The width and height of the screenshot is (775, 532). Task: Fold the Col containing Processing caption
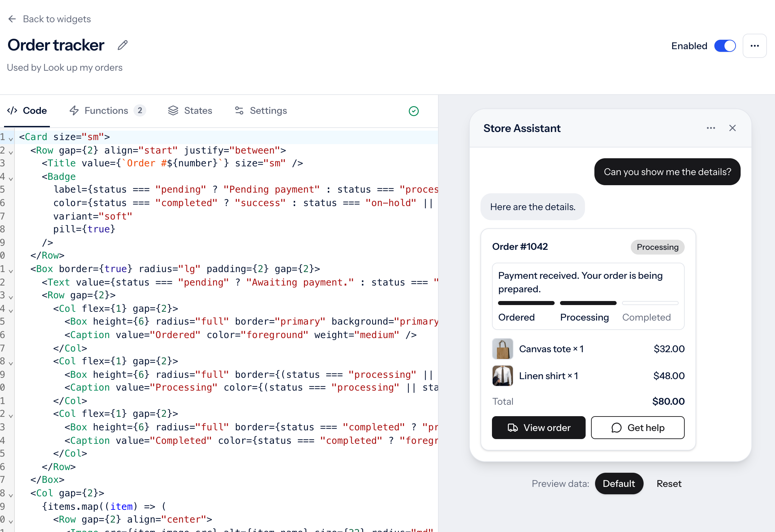tap(11, 363)
